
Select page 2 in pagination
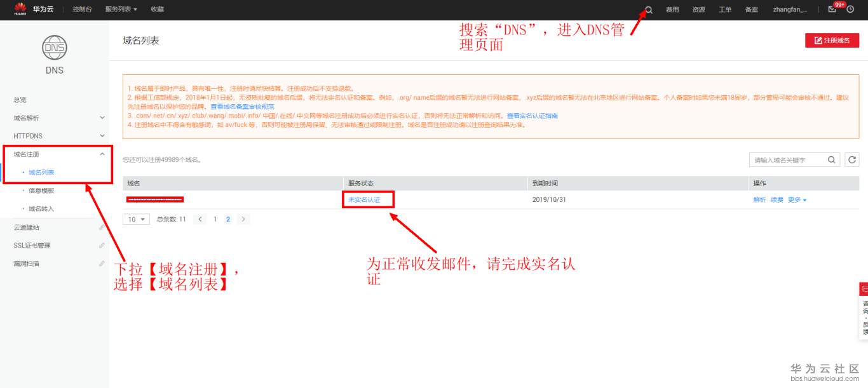coord(228,219)
